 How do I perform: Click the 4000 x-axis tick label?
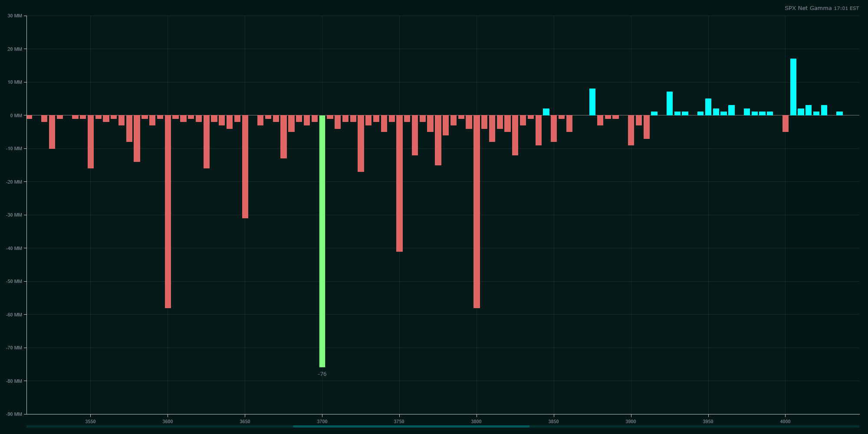(x=785, y=421)
